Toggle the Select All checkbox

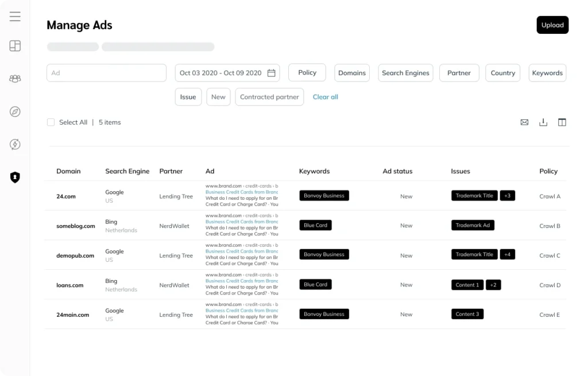(51, 122)
